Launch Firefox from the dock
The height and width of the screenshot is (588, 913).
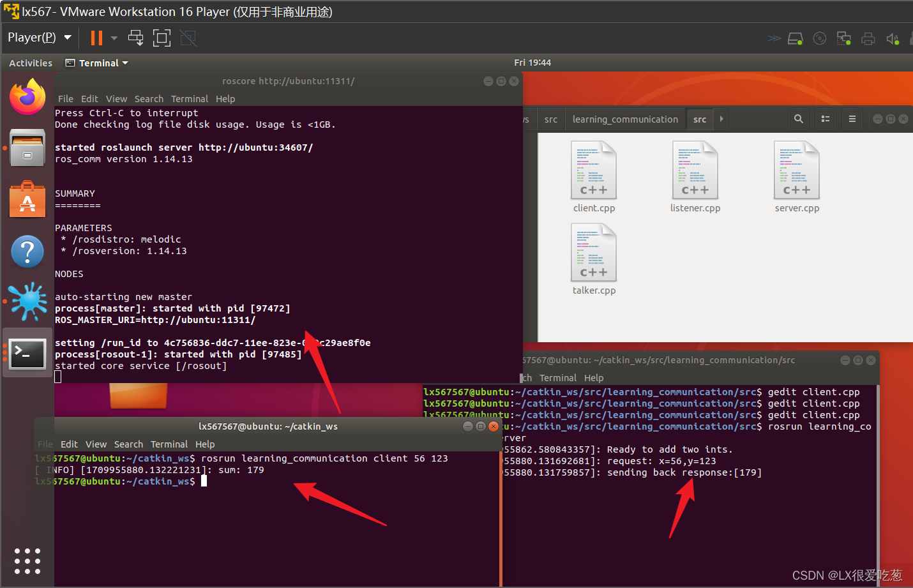click(x=27, y=97)
